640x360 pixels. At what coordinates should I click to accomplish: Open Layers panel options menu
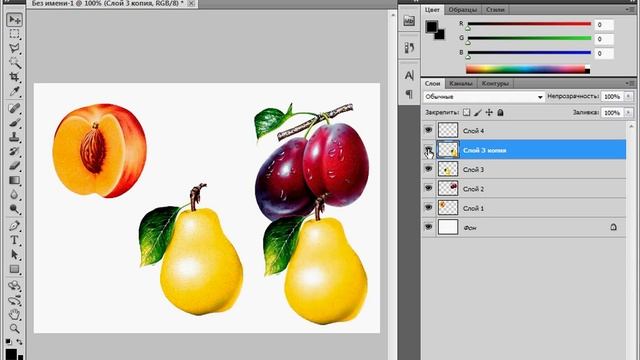pyautogui.click(x=629, y=83)
